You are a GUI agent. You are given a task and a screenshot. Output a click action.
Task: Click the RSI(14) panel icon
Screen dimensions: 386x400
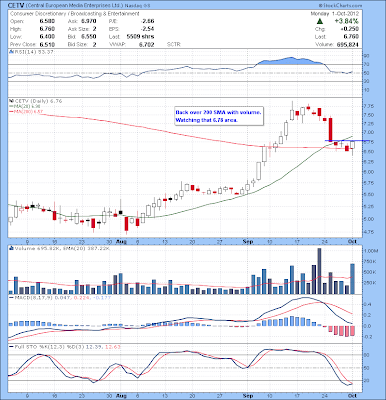(11, 52)
